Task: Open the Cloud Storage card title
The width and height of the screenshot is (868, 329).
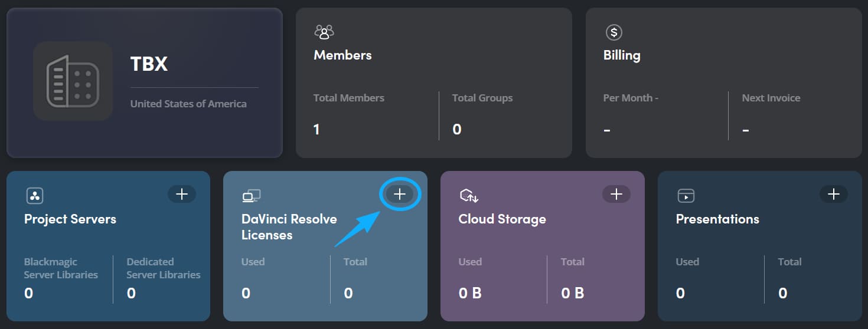Action: tap(502, 219)
